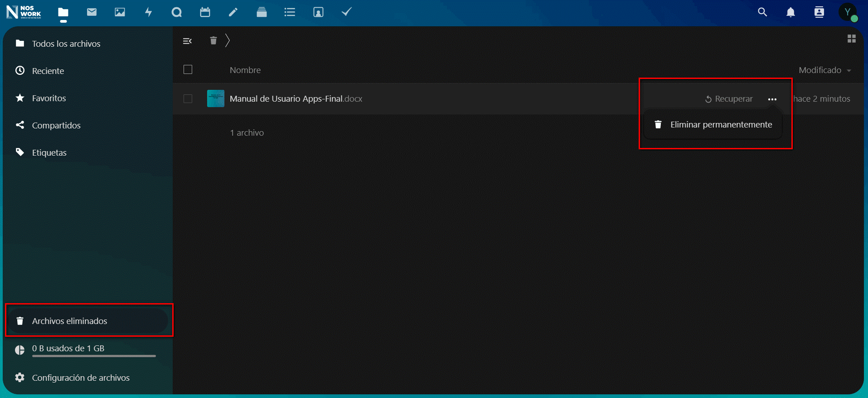Click Recuperar to restore file

click(728, 99)
